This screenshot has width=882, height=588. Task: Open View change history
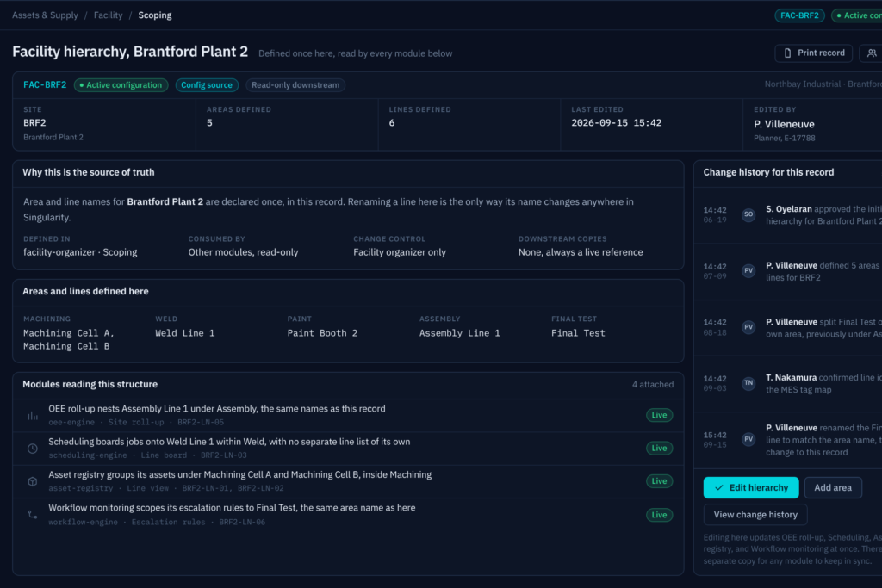[755, 514]
